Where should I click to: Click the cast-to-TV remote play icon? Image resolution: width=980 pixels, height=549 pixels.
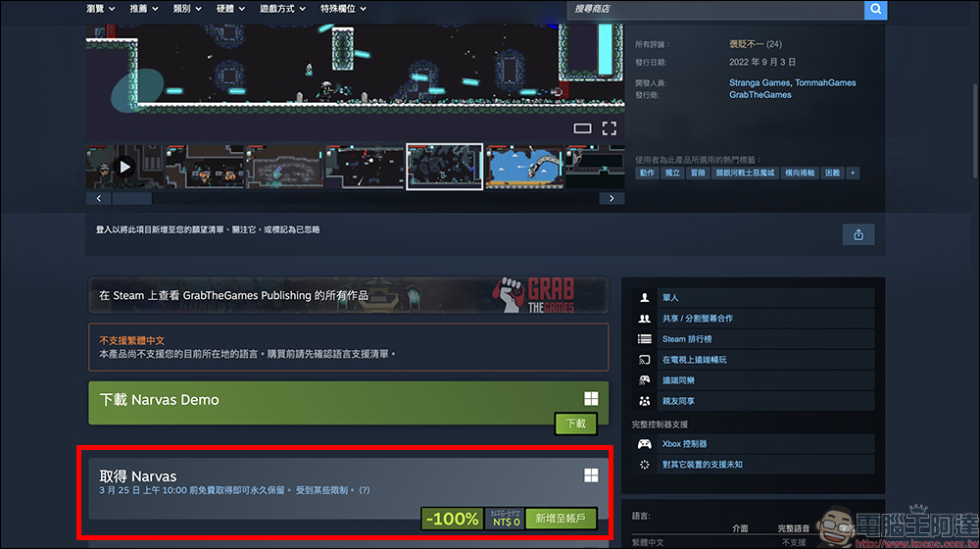point(645,360)
